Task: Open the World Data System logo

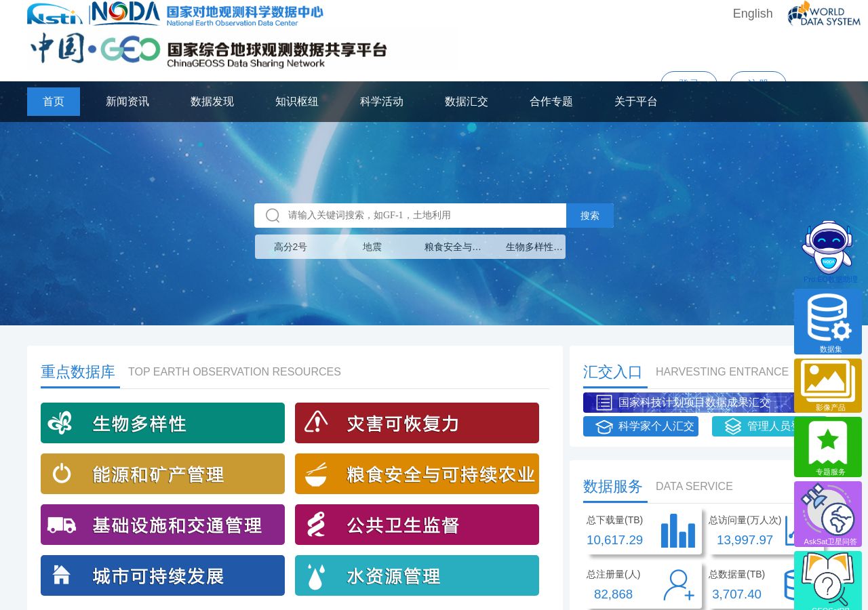Action: point(824,14)
